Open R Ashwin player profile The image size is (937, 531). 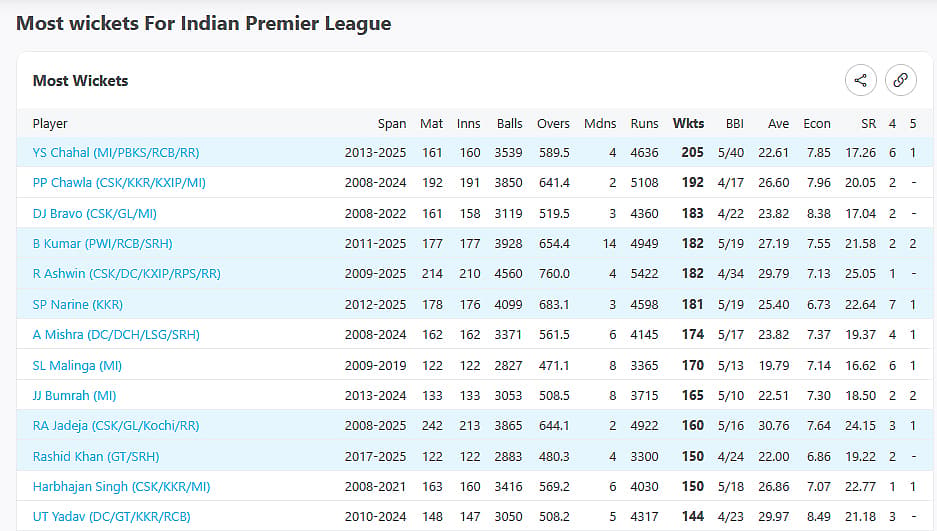127,274
